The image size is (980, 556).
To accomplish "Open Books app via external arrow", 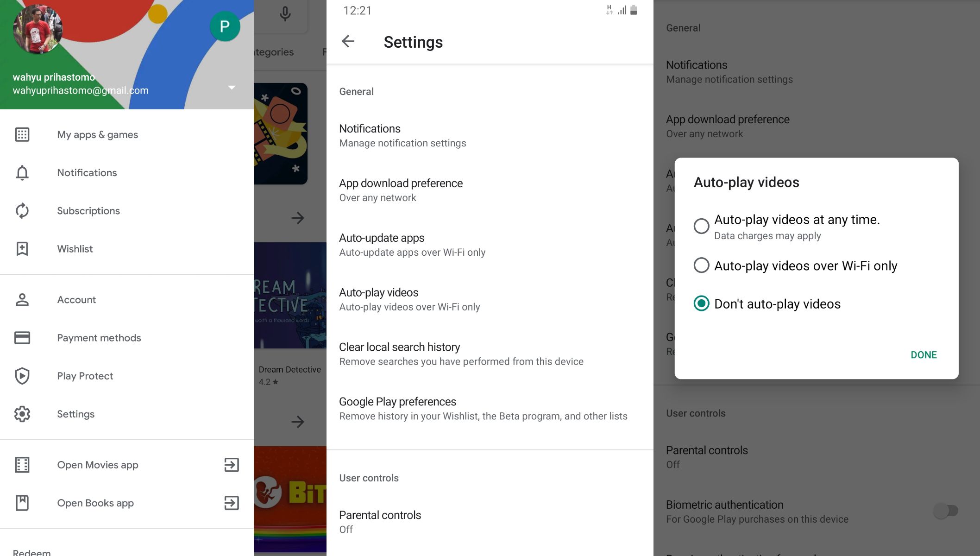I will click(x=231, y=503).
